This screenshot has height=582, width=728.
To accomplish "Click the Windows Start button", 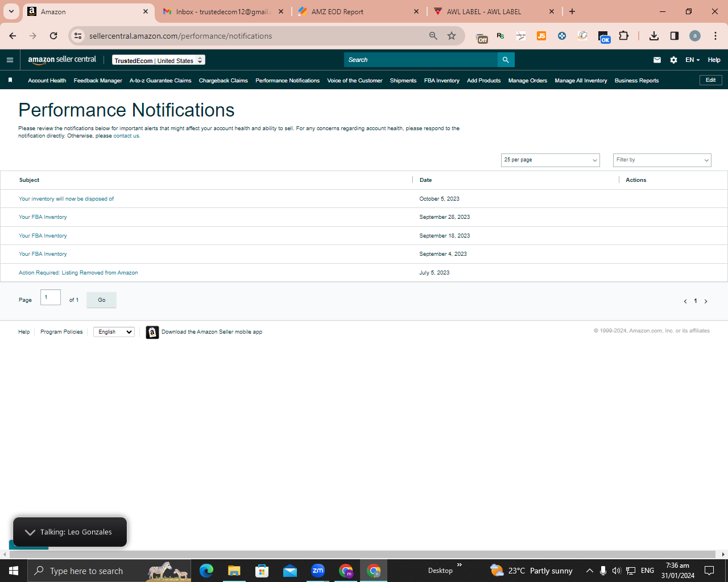I will [x=14, y=571].
